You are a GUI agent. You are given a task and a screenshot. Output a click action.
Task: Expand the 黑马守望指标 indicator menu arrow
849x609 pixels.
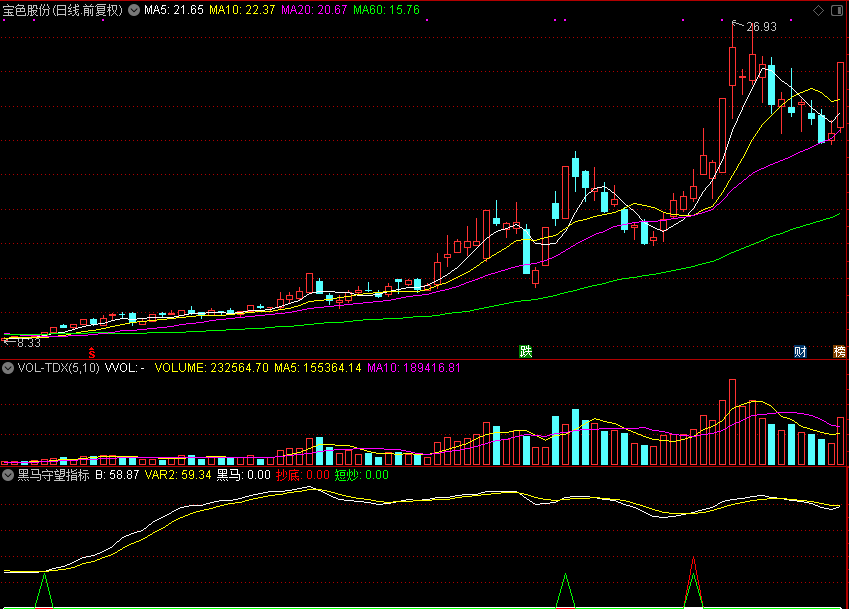click(8, 475)
